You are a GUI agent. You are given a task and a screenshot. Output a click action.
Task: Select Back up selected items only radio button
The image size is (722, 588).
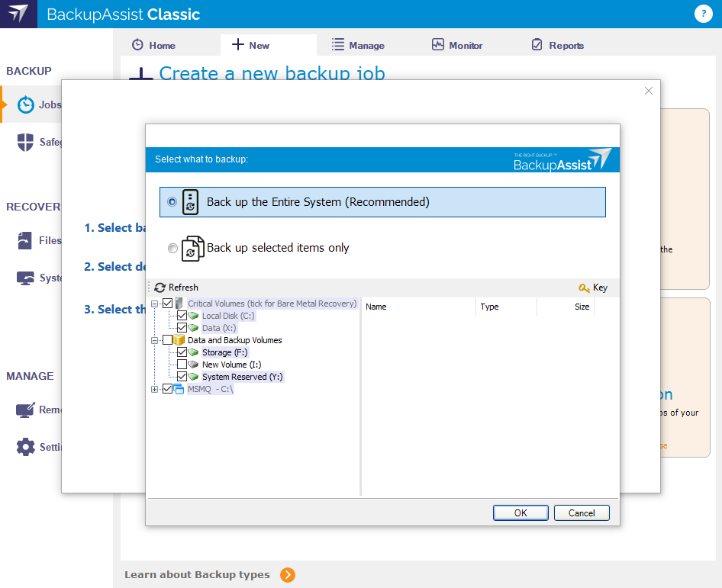pyautogui.click(x=172, y=249)
